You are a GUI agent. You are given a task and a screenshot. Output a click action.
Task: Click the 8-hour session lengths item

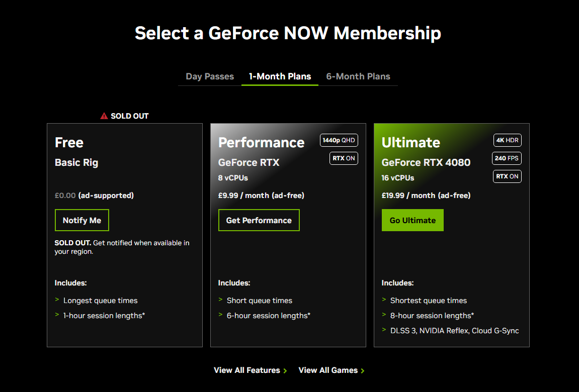(432, 316)
